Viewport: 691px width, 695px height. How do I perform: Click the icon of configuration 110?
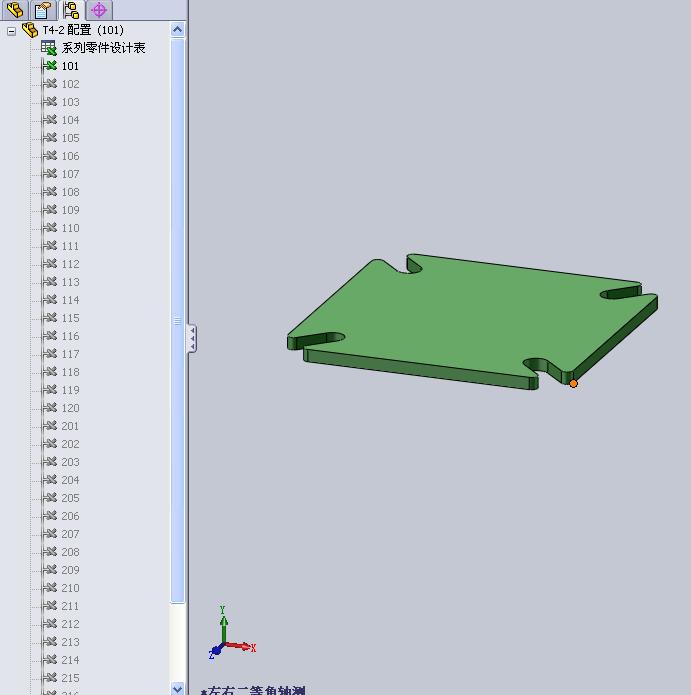pyautogui.click(x=50, y=228)
